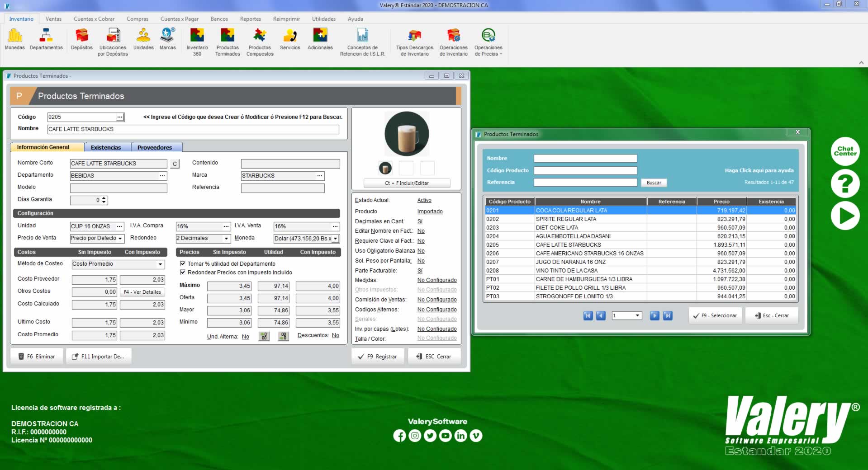
Task: Open the Depósitos icon
Action: [82, 39]
